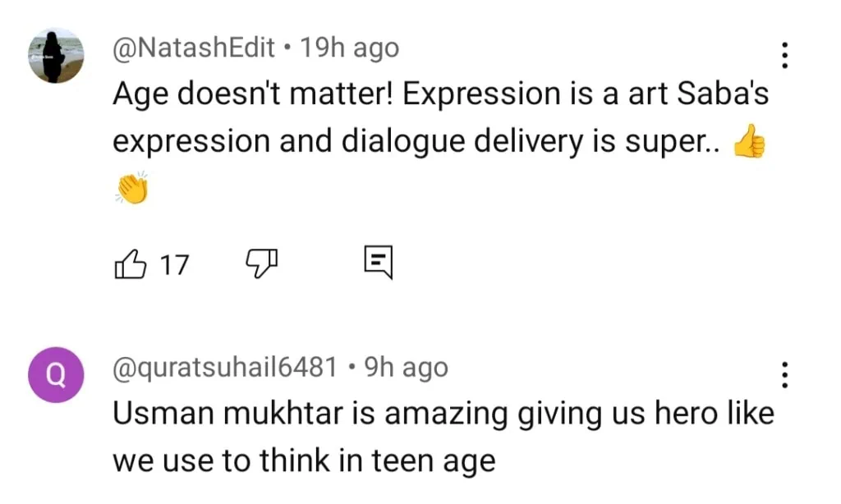This screenshot has width=841, height=504.
Task: Dislike NatashEdit's comment
Action: pyautogui.click(x=262, y=264)
